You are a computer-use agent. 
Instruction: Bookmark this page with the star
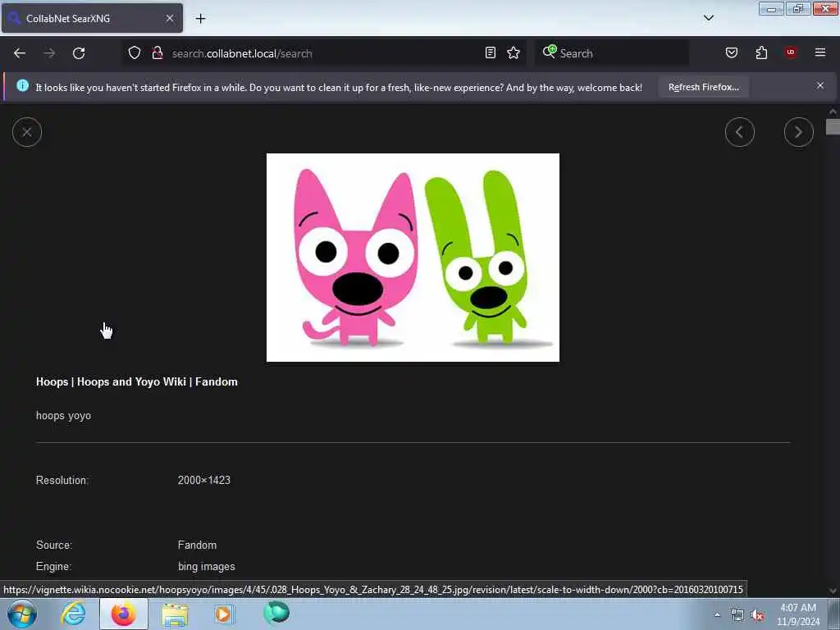coord(514,53)
